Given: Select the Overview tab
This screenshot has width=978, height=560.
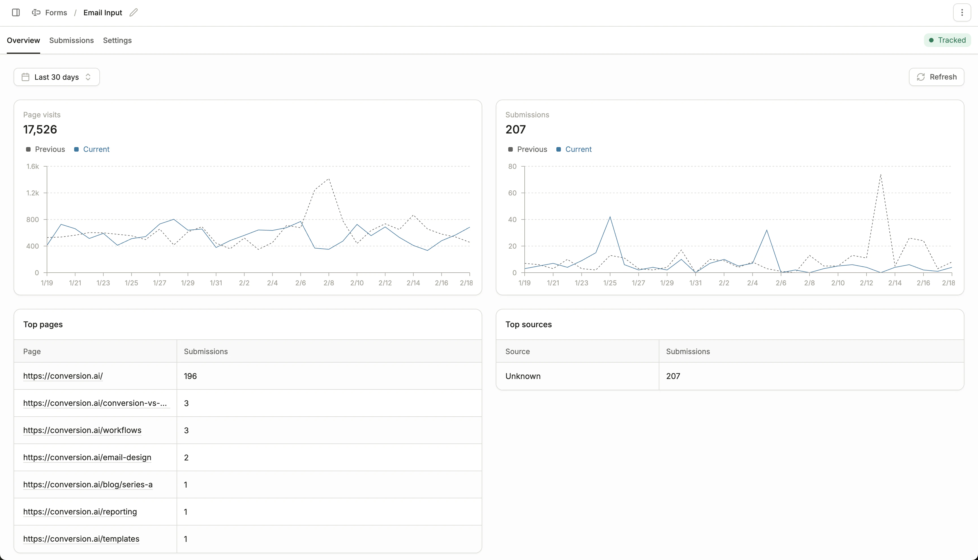Looking at the screenshot, I should (23, 40).
